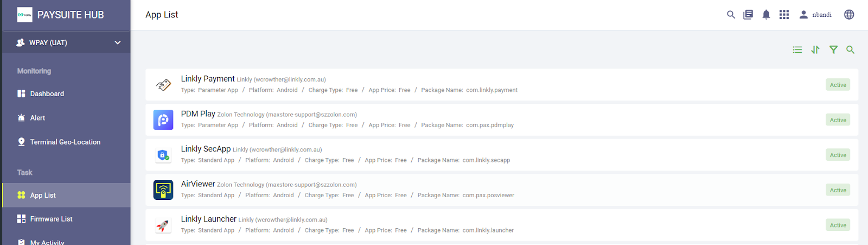Click the Linkly SecApp shield icon
This screenshot has width=868, height=245.
163,155
